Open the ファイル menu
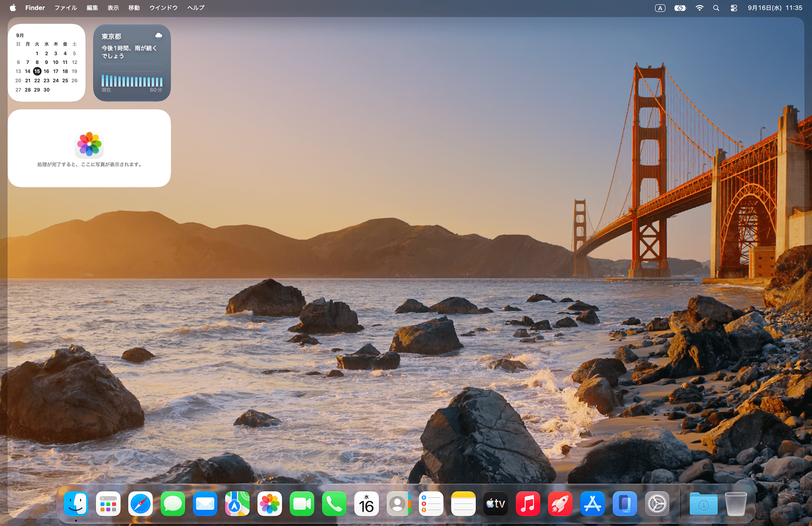 coord(66,8)
